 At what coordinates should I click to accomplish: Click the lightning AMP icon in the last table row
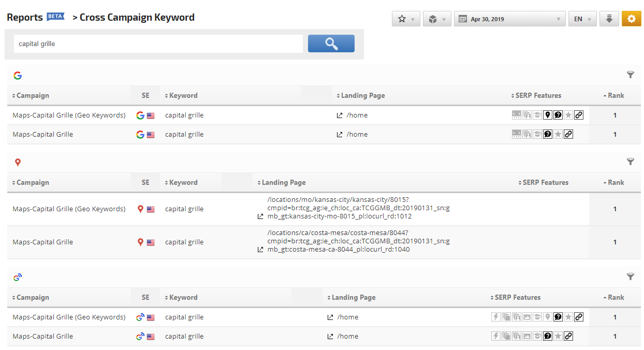pos(496,337)
